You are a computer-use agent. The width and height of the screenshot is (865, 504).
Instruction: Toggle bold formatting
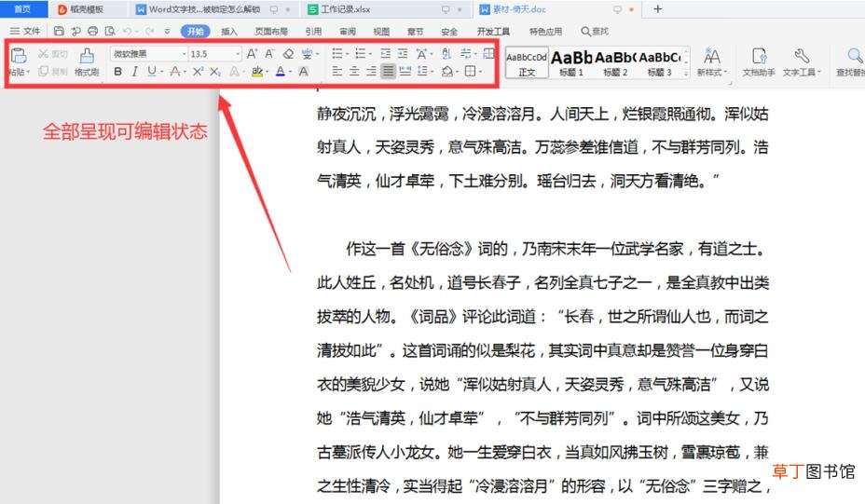coord(118,71)
